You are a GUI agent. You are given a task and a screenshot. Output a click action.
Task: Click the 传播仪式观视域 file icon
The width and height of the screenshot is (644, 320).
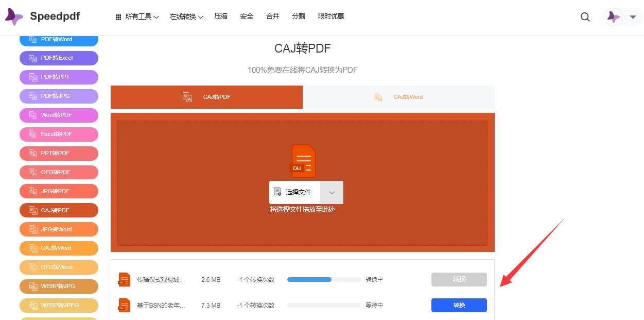125,280
